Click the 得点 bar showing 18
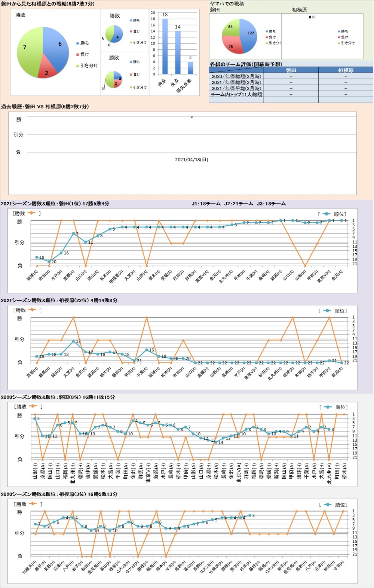Viewport: 374px width, 588px height. pyautogui.click(x=165, y=46)
